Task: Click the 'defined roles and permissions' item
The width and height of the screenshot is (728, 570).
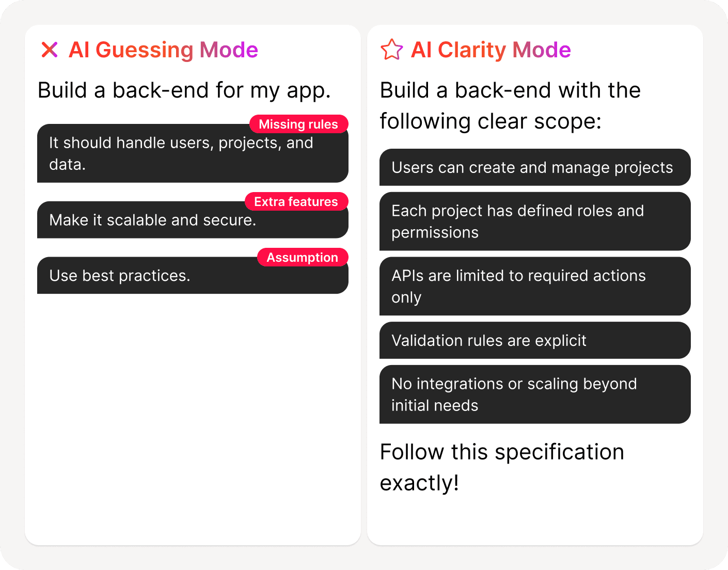Action: click(532, 221)
